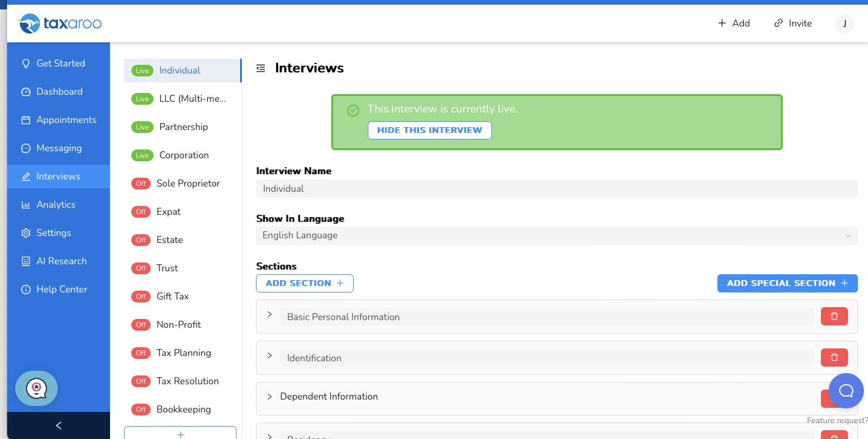Click the Messaging chat bubble icon
The image size is (868, 439).
(26, 148)
